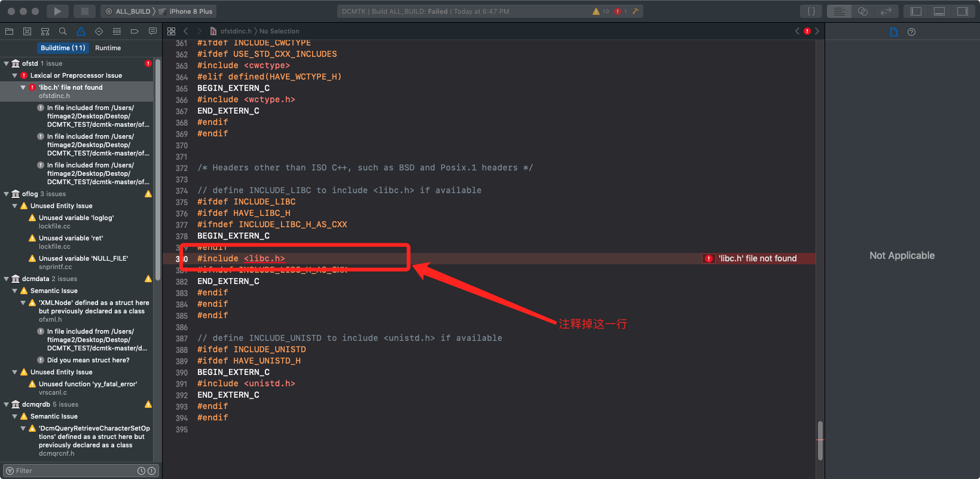Collapse the 'XMLNode' defined as struct issue
Screen dimensions: 980x479
[23, 303]
